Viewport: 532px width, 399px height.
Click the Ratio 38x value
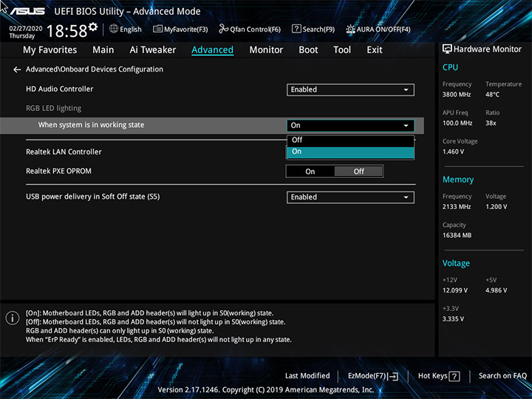[491, 123]
